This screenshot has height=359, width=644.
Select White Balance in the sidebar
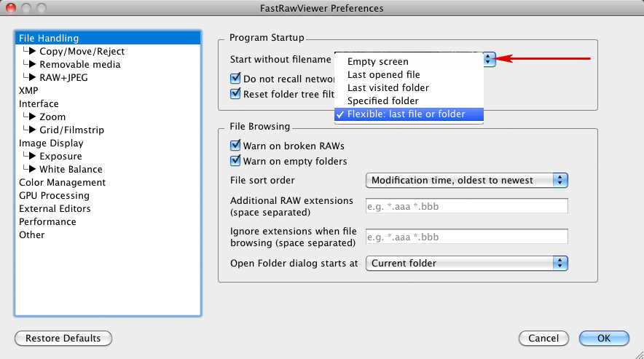(x=71, y=170)
